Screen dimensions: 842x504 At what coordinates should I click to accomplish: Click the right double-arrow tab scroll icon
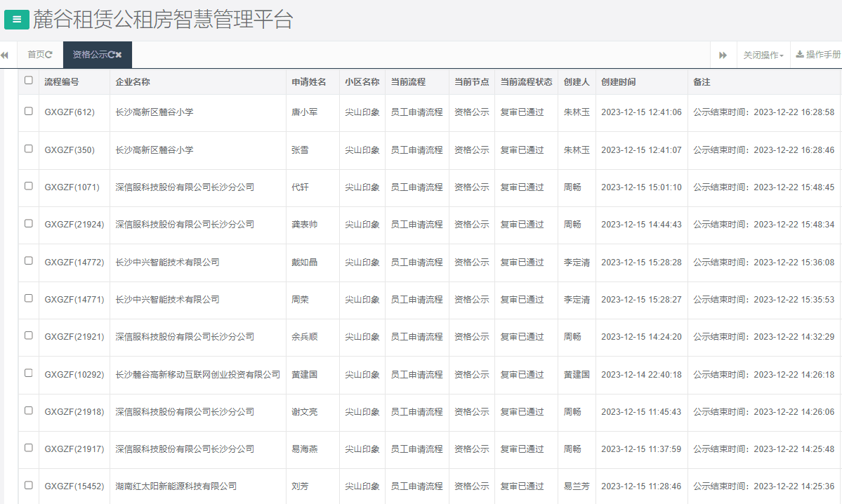pyautogui.click(x=724, y=54)
